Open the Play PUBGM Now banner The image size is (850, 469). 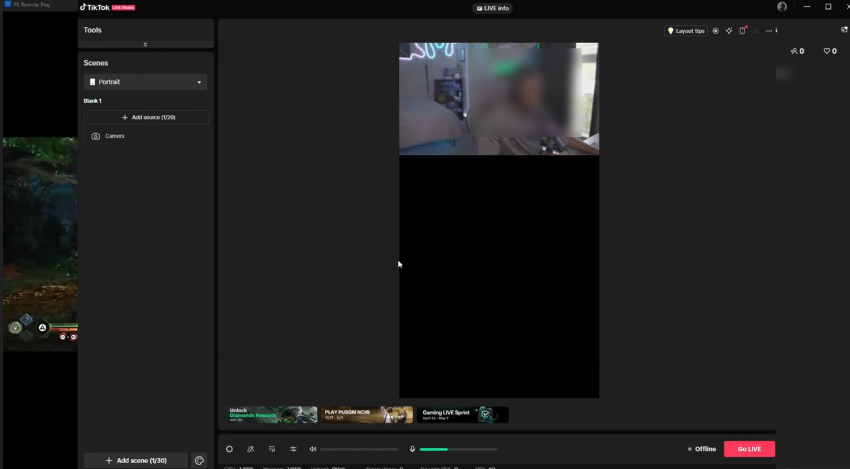pyautogui.click(x=367, y=414)
